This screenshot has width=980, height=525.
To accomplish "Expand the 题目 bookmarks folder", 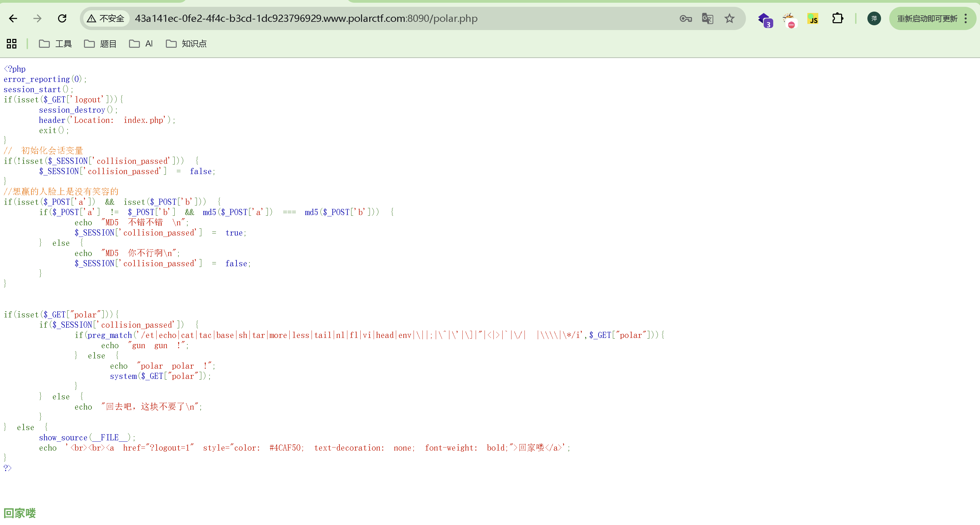I will pyautogui.click(x=100, y=44).
